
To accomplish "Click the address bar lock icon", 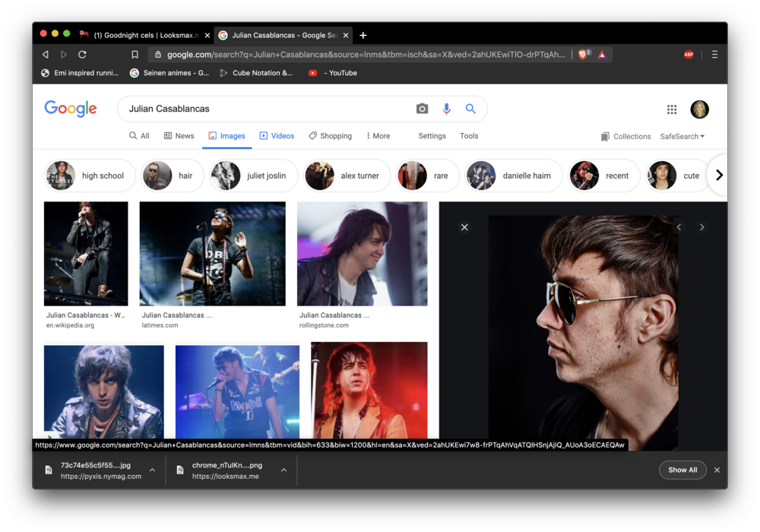I will 158,55.
